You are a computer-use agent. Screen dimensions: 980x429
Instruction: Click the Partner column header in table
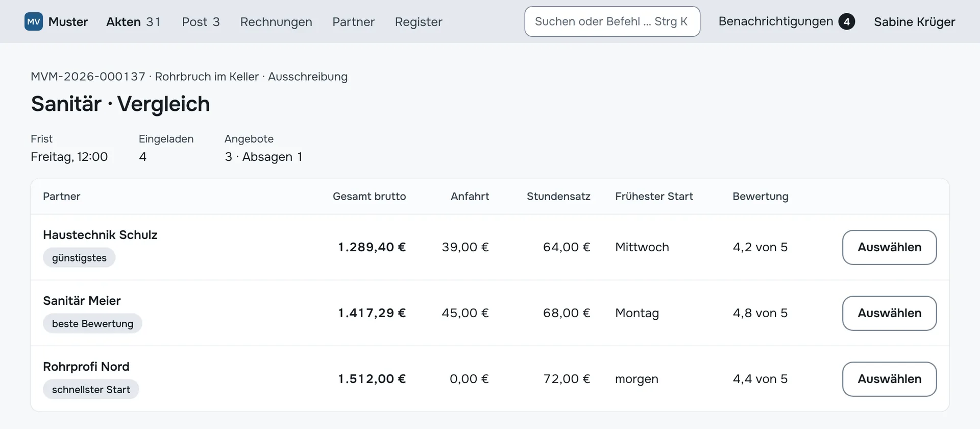61,196
